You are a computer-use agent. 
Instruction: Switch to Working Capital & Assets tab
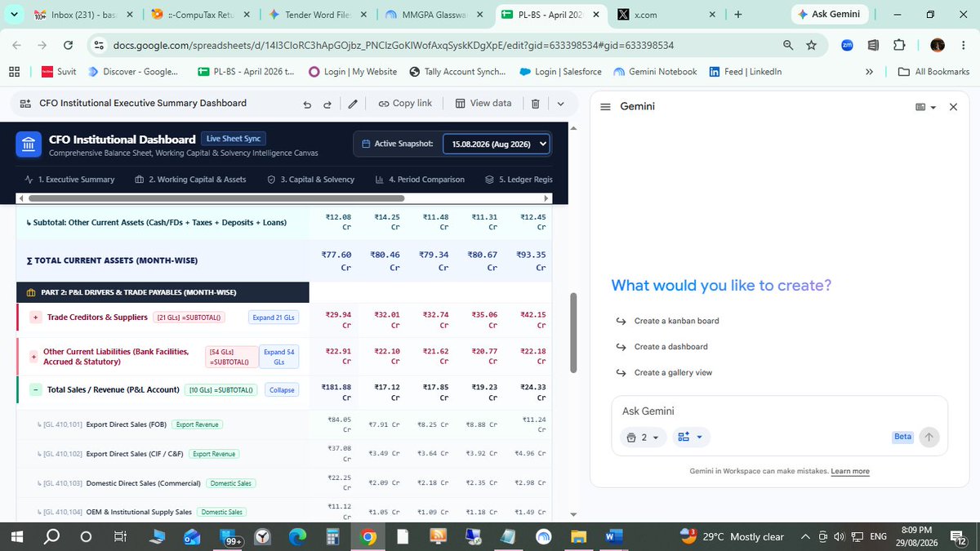tap(190, 180)
